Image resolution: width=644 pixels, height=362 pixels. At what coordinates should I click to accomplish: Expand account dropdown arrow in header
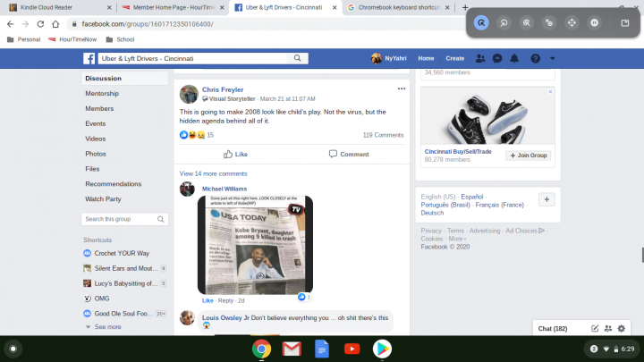click(553, 58)
